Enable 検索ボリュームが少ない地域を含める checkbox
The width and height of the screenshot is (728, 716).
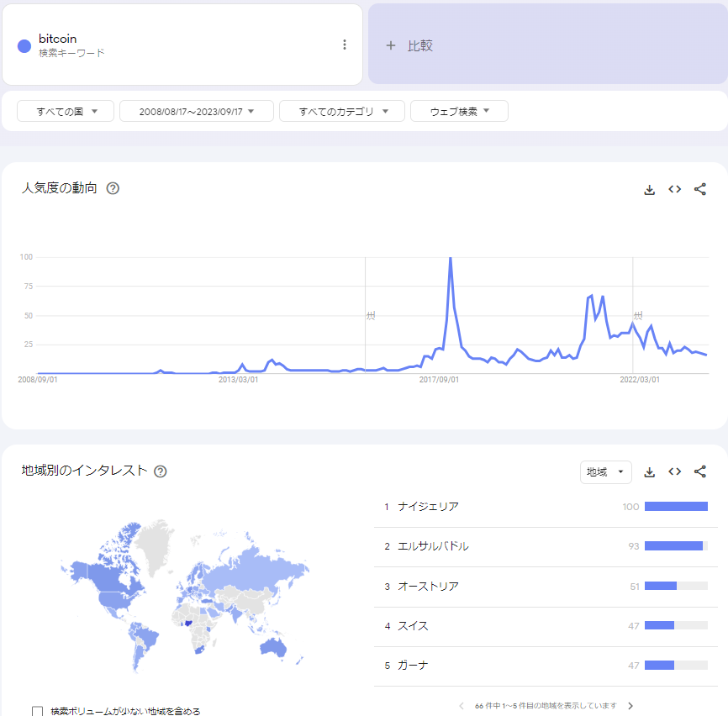pos(37,711)
